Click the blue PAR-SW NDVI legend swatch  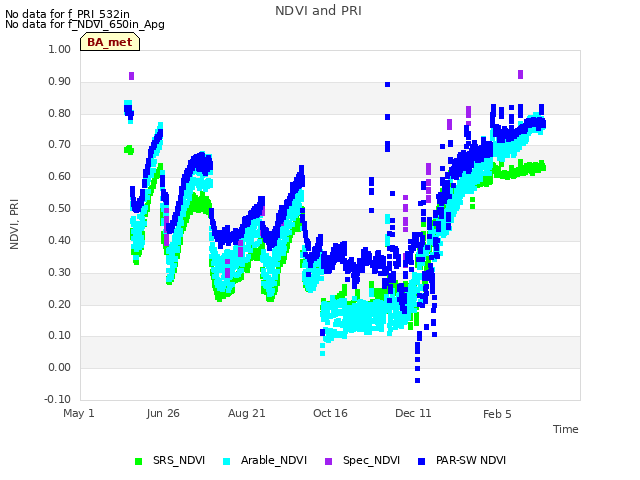click(x=422, y=462)
